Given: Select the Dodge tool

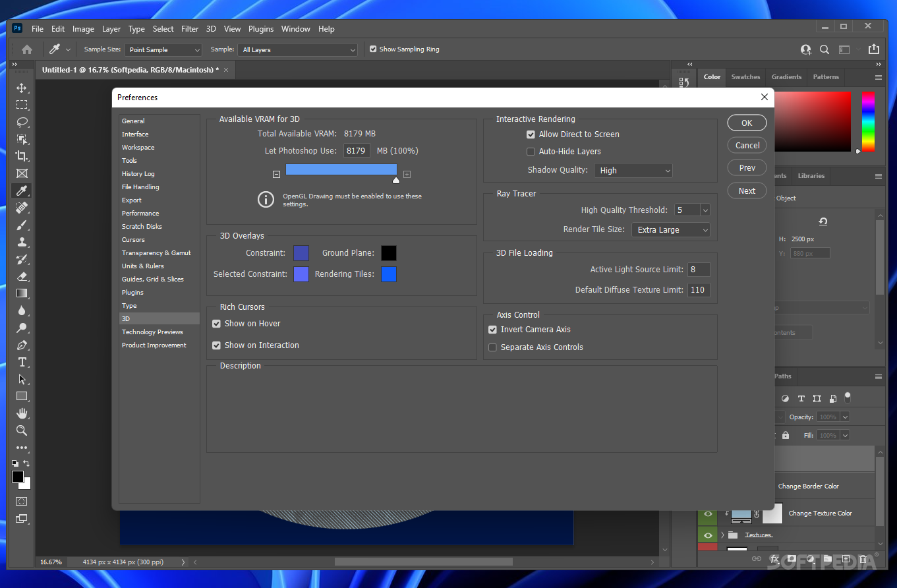Looking at the screenshot, I should point(22,328).
